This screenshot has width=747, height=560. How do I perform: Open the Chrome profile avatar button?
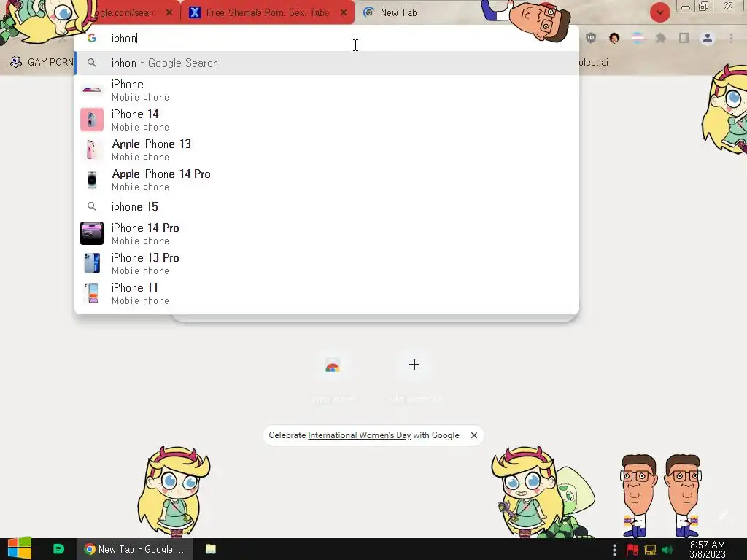click(708, 38)
